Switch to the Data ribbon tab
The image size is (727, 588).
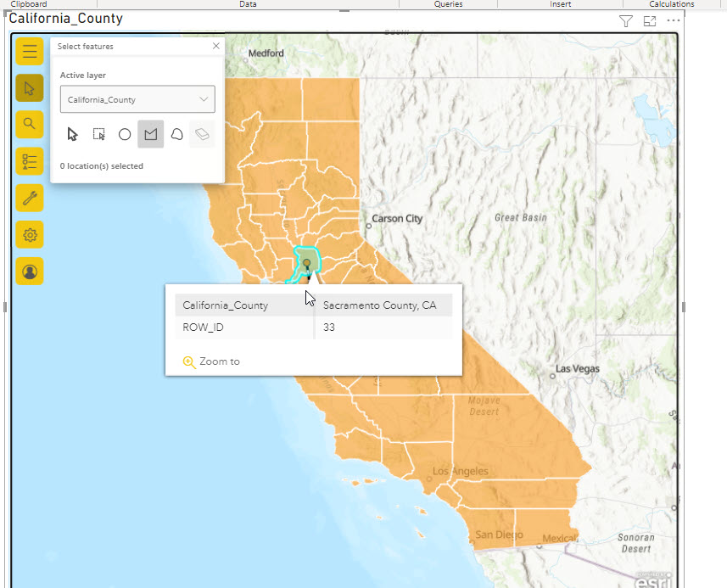[248, 3]
